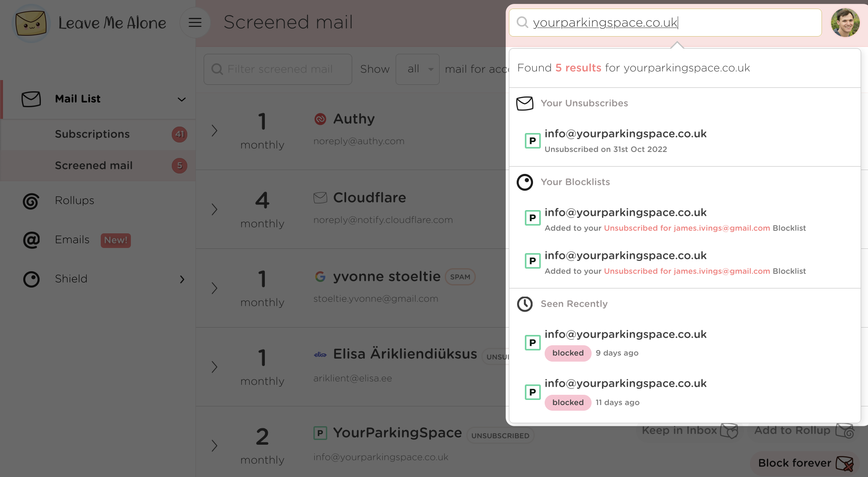Click the Keep in Inbox icon
This screenshot has height=477, width=868.
pos(729,431)
